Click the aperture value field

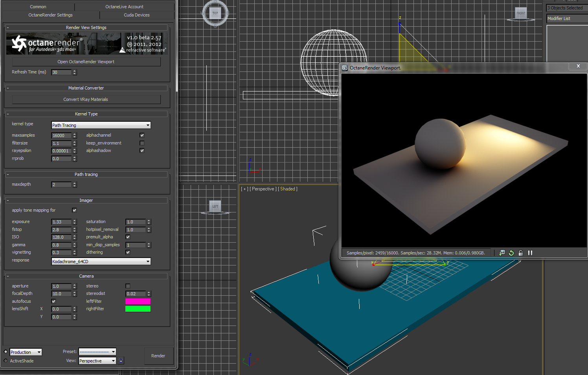pyautogui.click(x=62, y=286)
